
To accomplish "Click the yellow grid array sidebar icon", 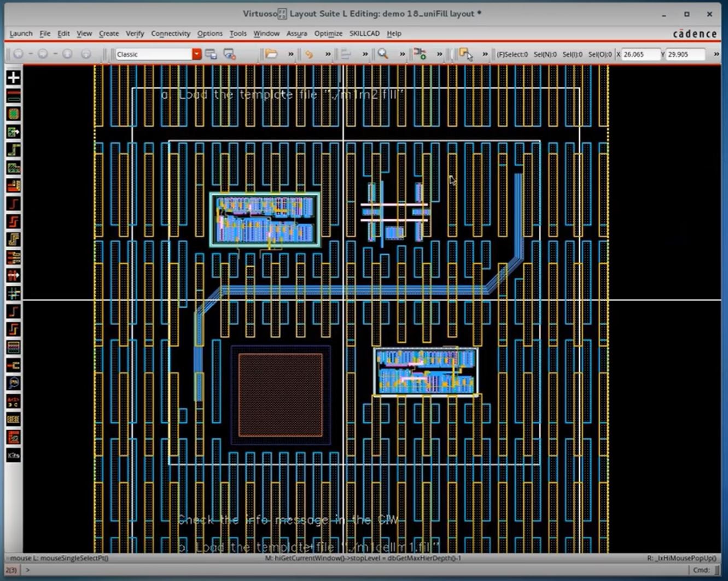I will click(x=14, y=419).
